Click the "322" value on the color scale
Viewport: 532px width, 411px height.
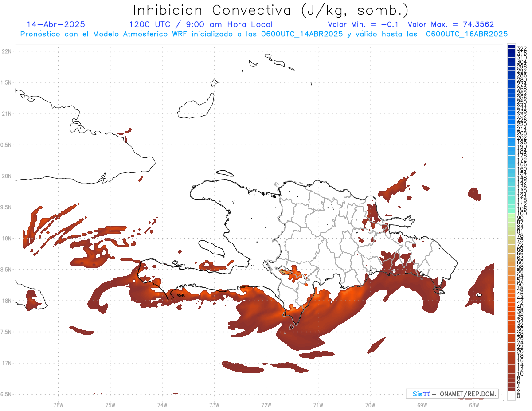click(x=522, y=48)
